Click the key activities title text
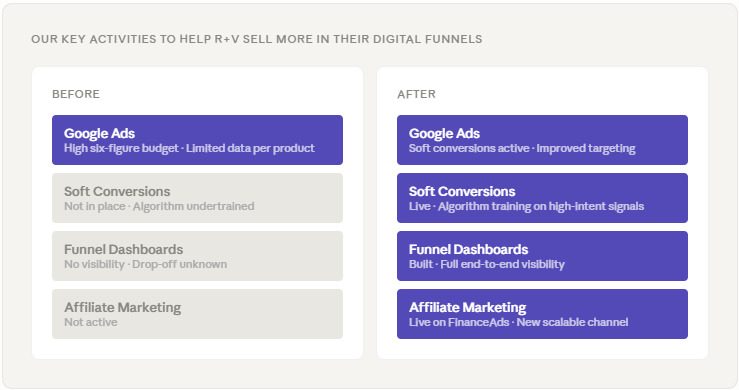The image size is (739, 390). [256, 39]
